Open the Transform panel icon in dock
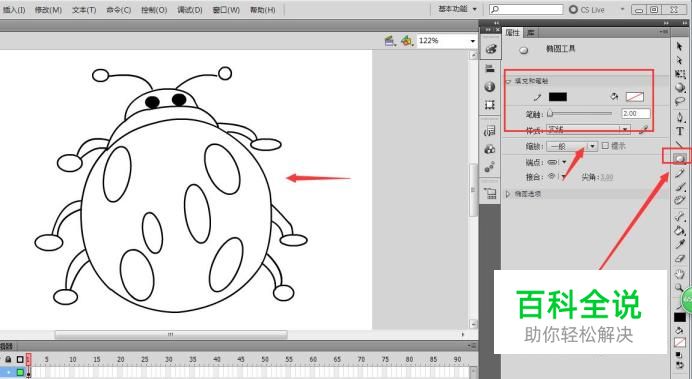 click(x=490, y=105)
